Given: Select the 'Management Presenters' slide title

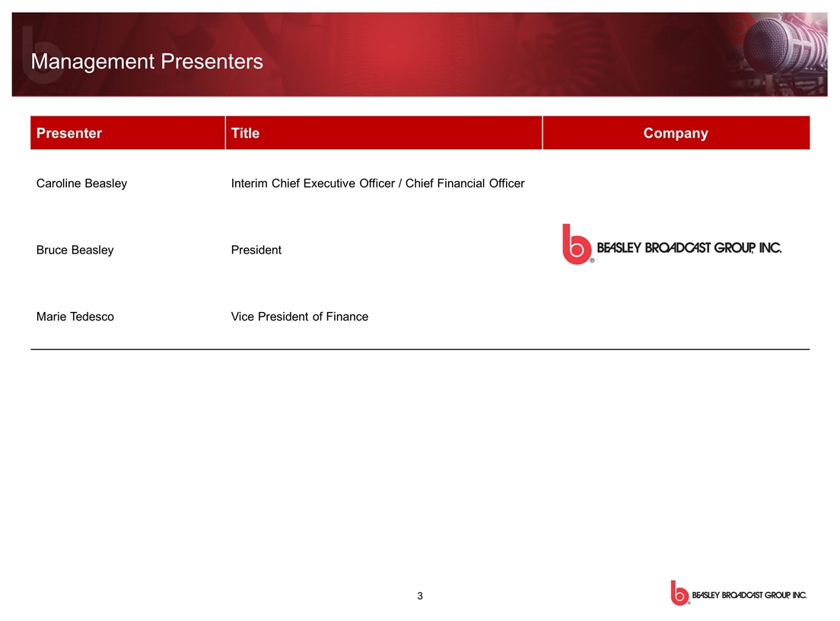Looking at the screenshot, I should [147, 62].
